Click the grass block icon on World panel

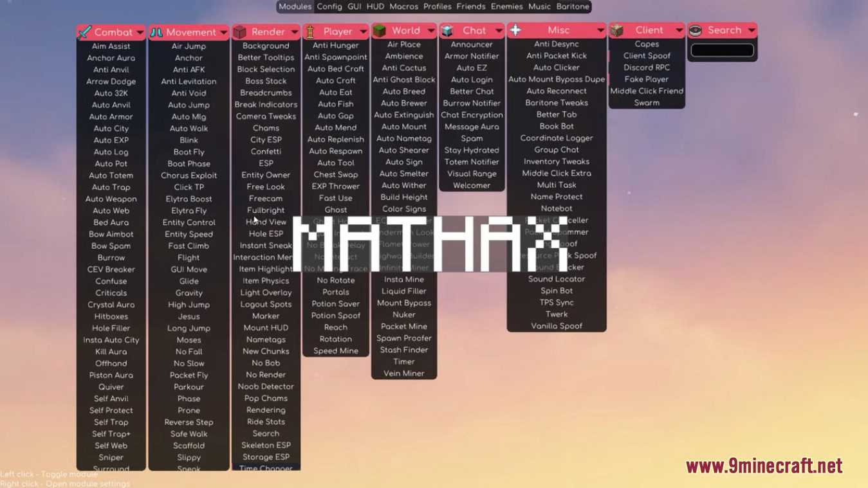380,30
